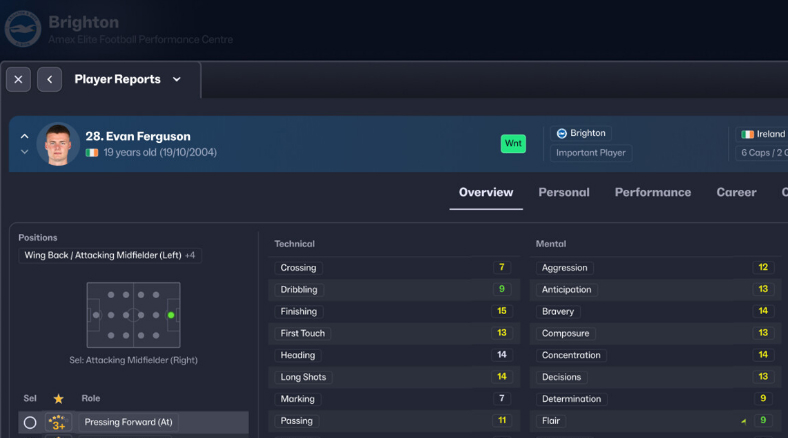Click the green Wnt status badge
788x438 pixels.
click(513, 143)
